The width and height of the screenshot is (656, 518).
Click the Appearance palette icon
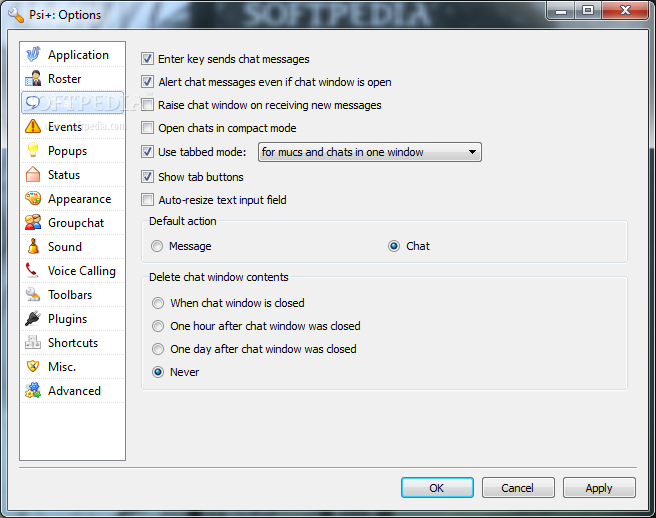(x=33, y=198)
